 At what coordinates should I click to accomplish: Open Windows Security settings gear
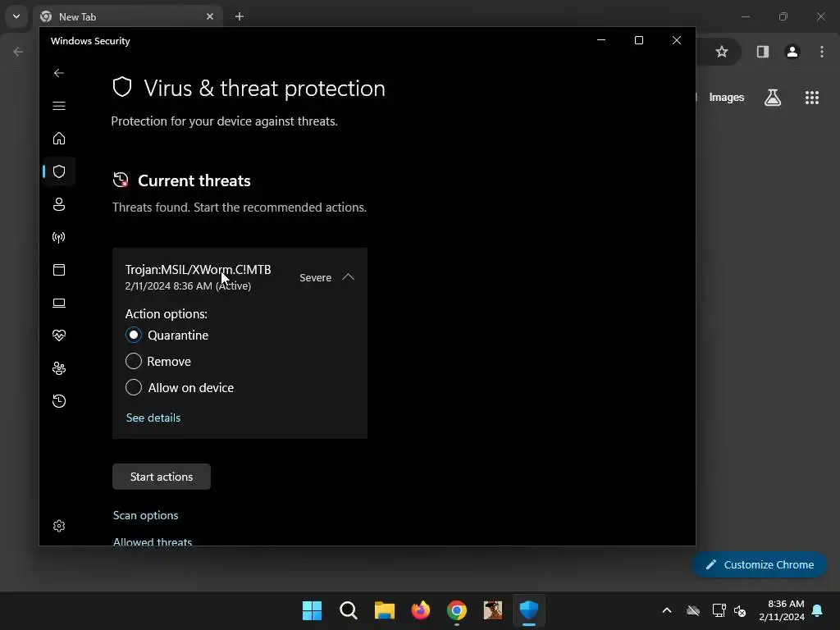click(59, 526)
